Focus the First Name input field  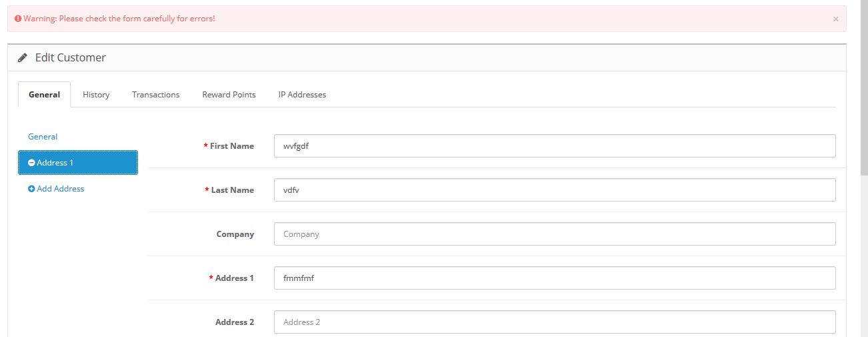555,146
